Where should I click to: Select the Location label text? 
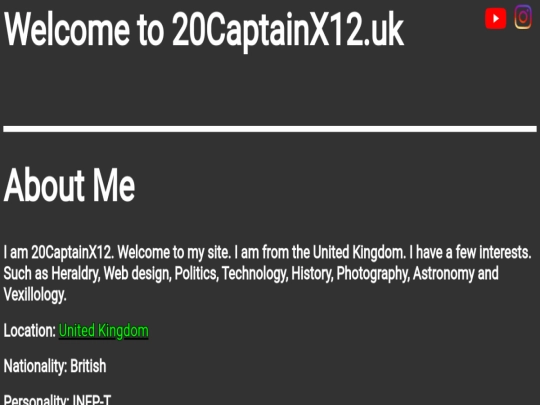tap(30, 331)
